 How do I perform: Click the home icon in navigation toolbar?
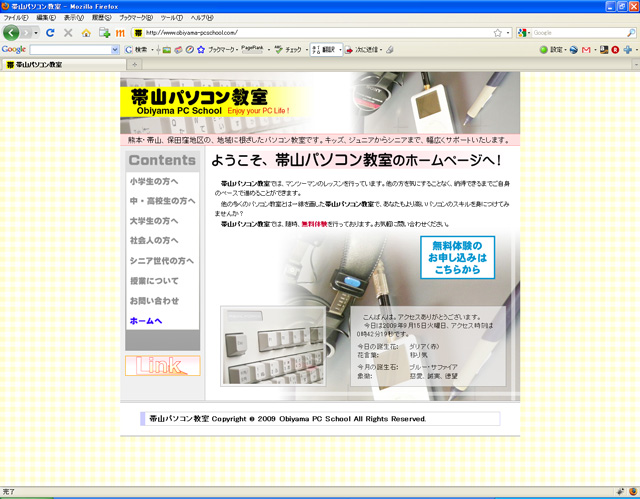pos(86,33)
